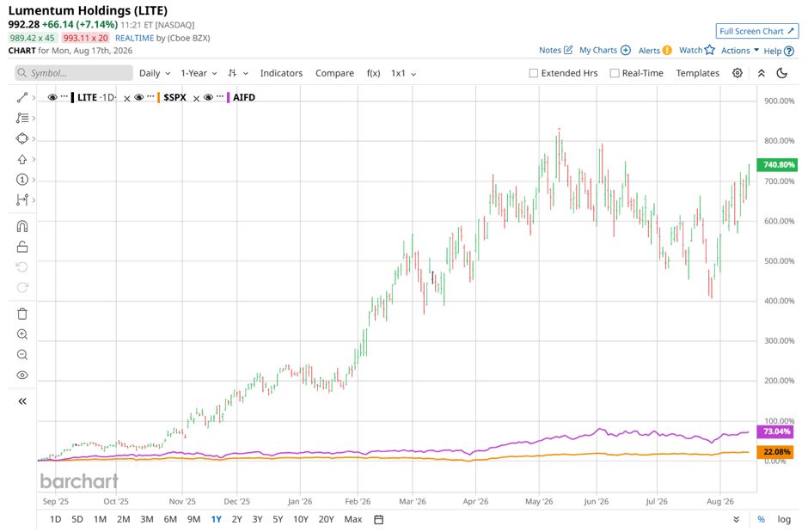Image resolution: width=808 pixels, height=532 pixels.
Task: Open Alerts exclamation icon
Action: [x=667, y=50]
